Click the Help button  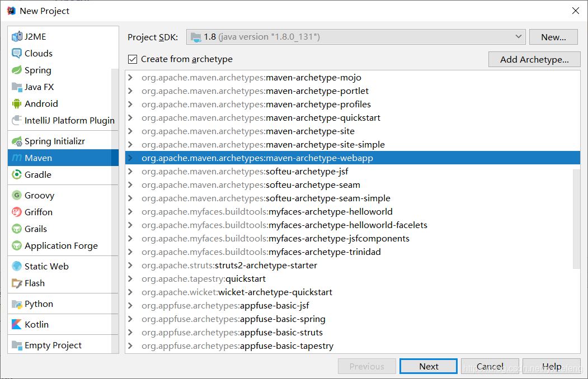coord(552,366)
